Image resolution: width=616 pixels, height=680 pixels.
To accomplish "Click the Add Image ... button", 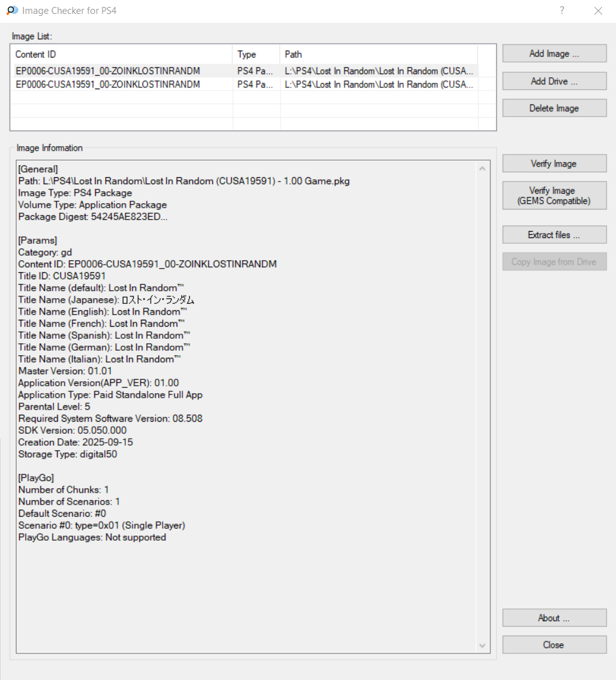I will tap(555, 53).
